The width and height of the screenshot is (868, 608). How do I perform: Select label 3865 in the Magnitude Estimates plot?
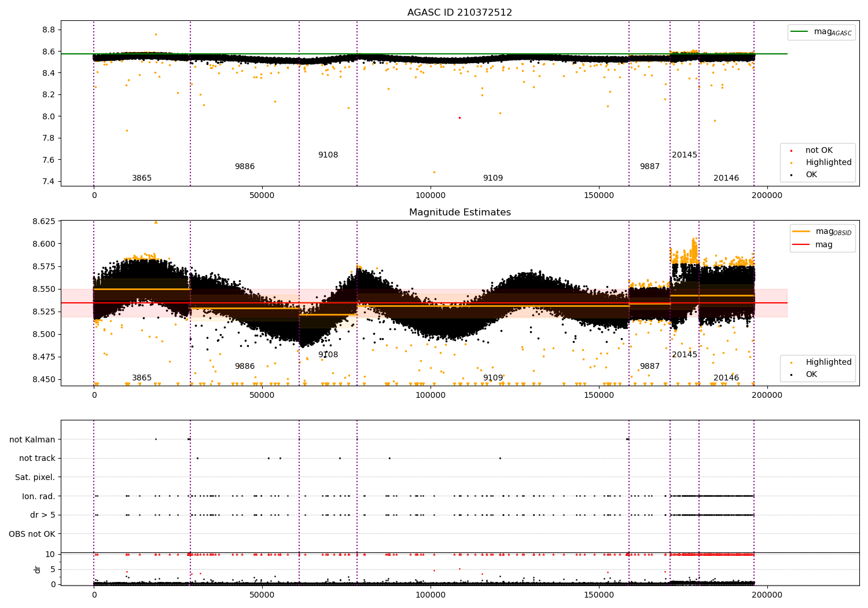[142, 378]
